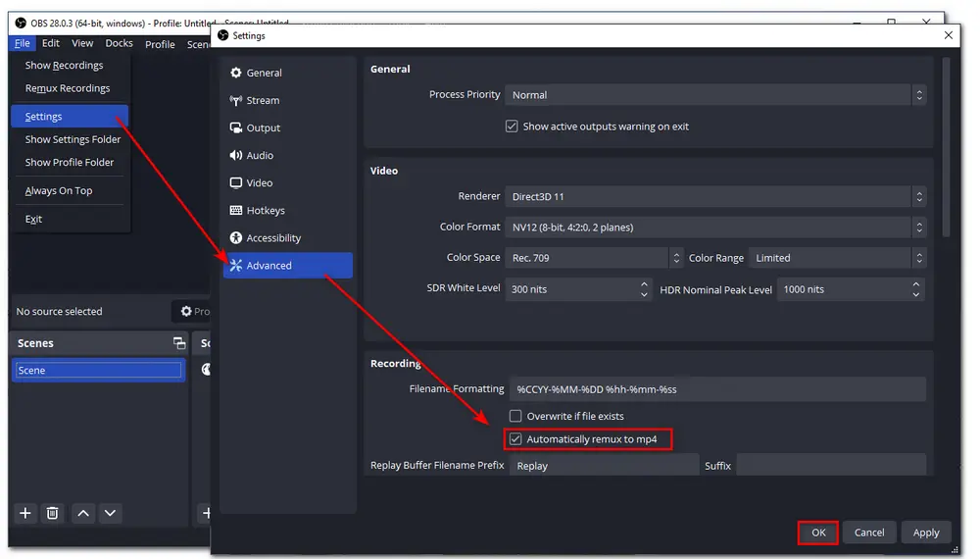Open the Stream settings category
The height and width of the screenshot is (559, 980).
(x=287, y=100)
